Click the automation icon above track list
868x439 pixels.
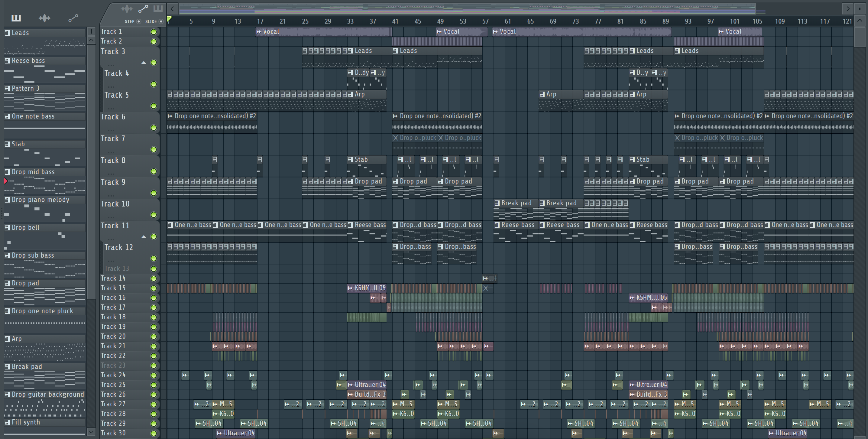tap(143, 9)
